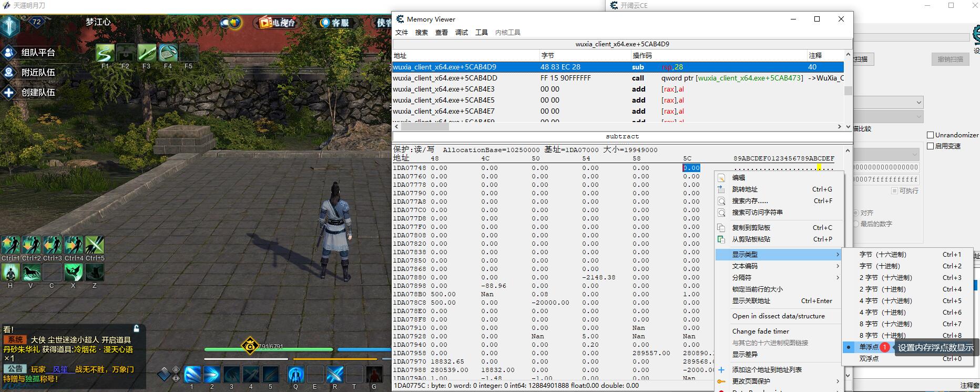Click 添加这个地址到地址列表 menu entry
The width and height of the screenshot is (980, 392).
[x=779, y=370]
